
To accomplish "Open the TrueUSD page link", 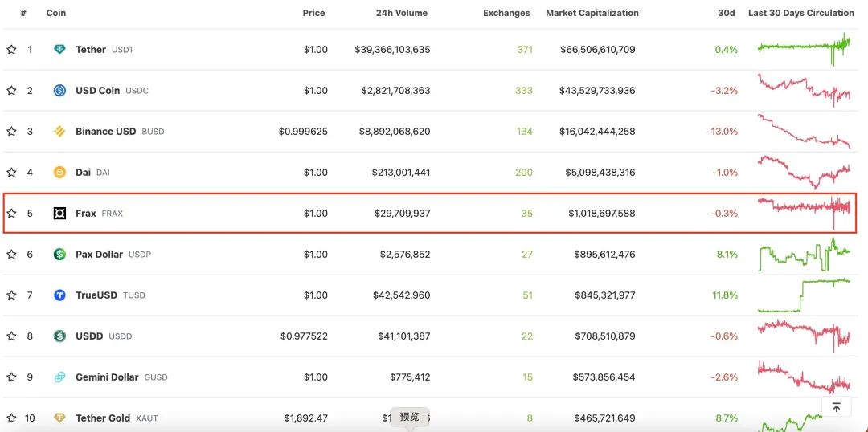I will (x=96, y=295).
